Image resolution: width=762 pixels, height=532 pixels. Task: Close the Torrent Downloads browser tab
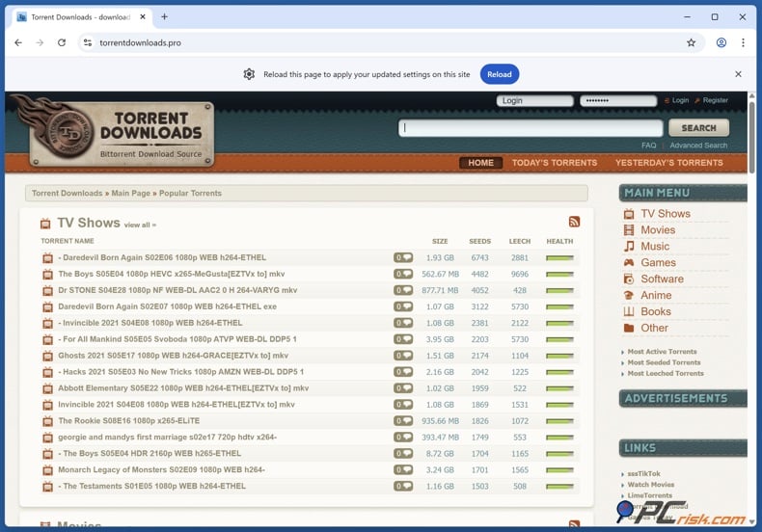(x=143, y=17)
